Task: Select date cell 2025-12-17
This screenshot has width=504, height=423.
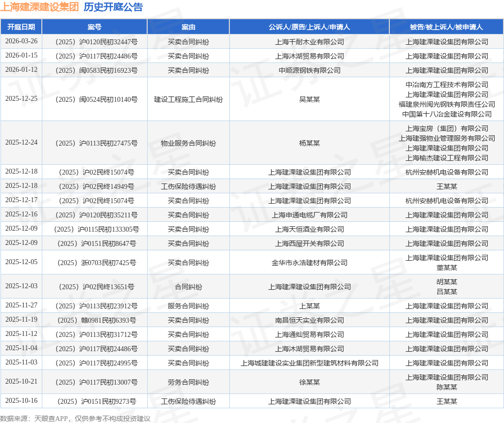Action: [21, 200]
